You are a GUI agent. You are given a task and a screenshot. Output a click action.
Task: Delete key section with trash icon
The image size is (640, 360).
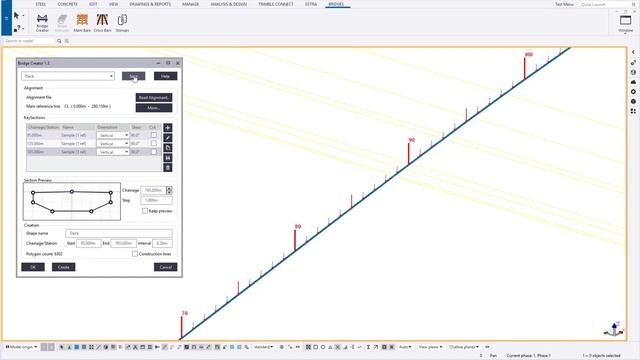[168, 168]
